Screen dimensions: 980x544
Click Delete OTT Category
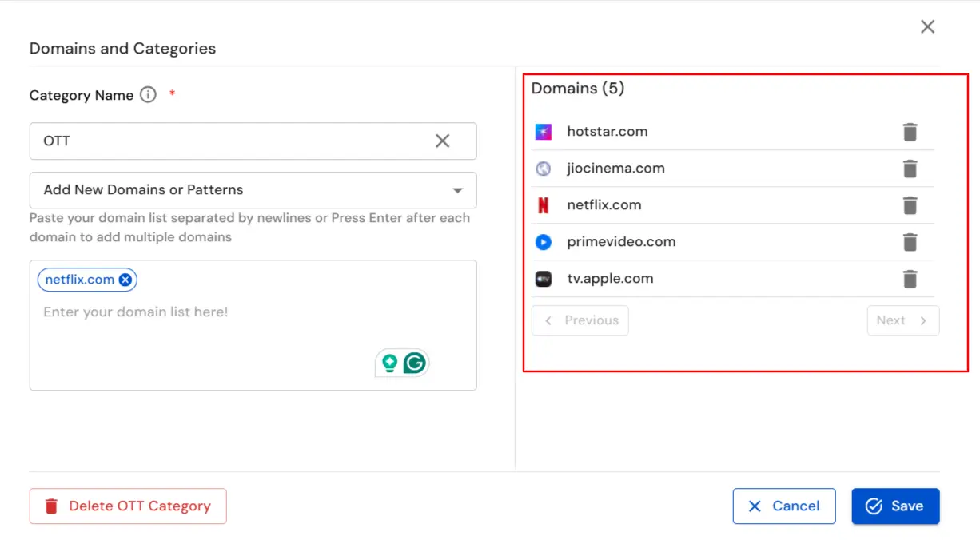point(127,506)
